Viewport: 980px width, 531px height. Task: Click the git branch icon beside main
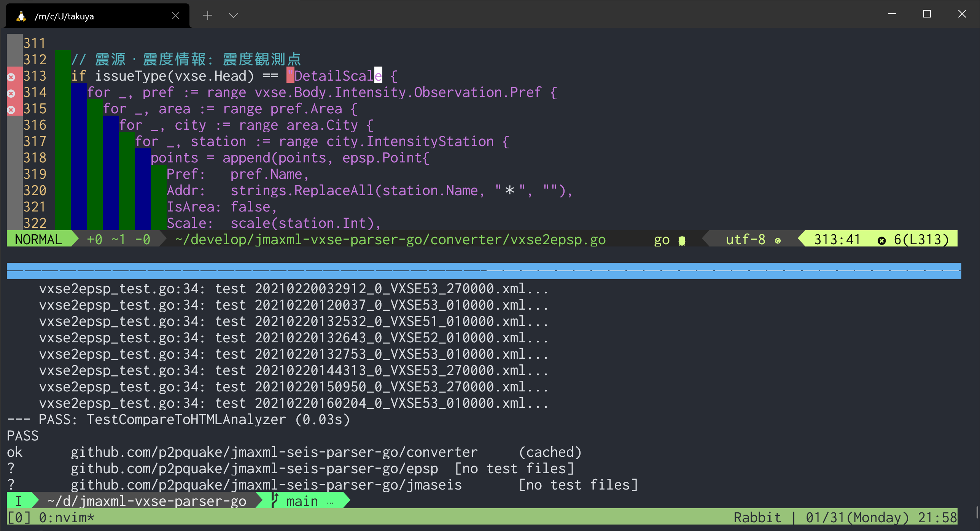pyautogui.click(x=275, y=501)
